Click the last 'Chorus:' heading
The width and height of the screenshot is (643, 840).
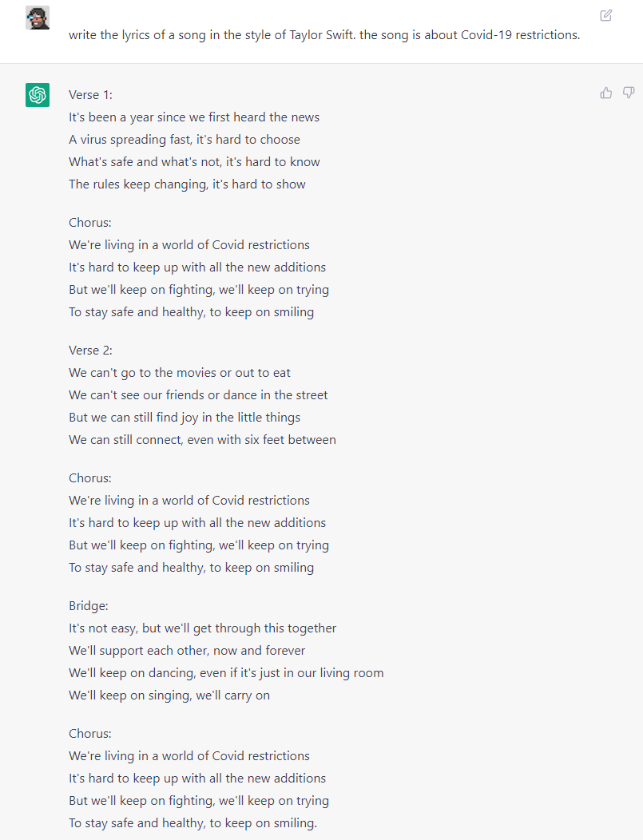90,733
